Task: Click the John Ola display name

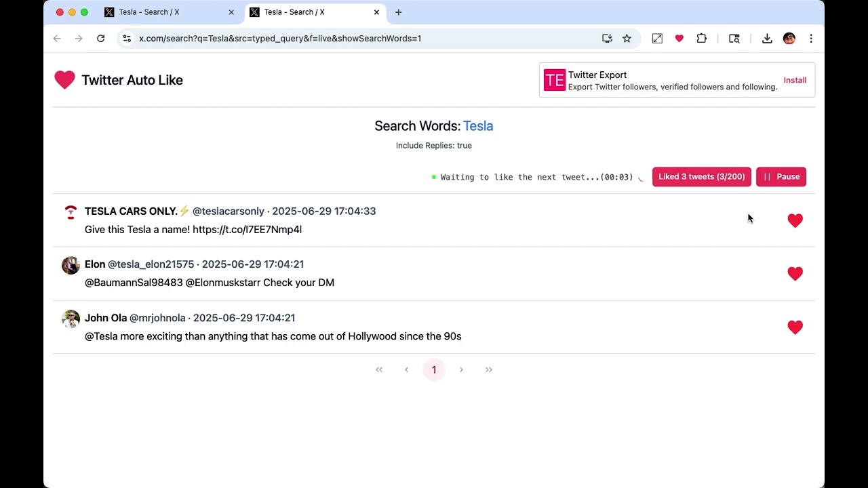Action: point(106,318)
